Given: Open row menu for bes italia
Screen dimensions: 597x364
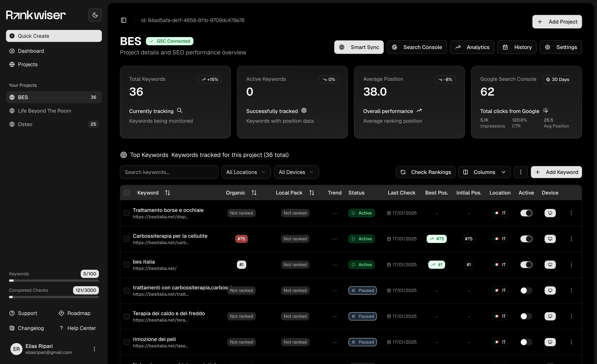Looking at the screenshot, I should pyautogui.click(x=571, y=264).
